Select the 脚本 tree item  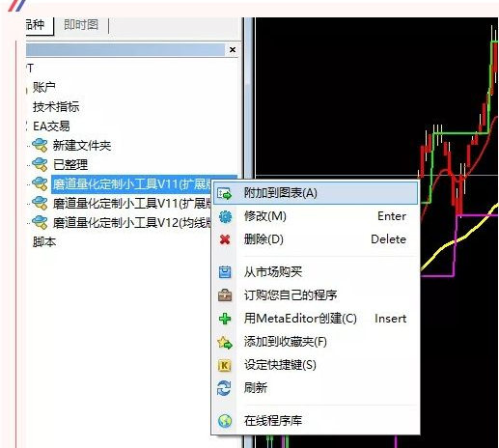[44, 241]
